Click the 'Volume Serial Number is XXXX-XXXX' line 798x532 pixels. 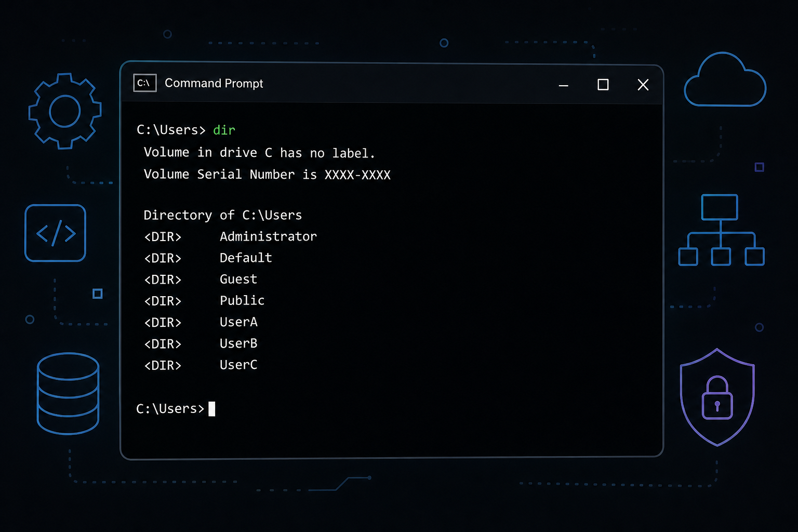click(x=267, y=175)
